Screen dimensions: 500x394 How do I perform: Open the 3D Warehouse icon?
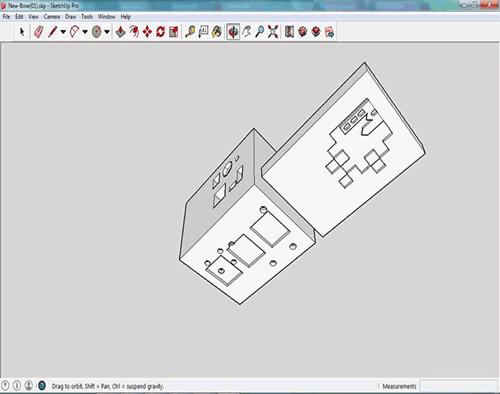click(289, 32)
